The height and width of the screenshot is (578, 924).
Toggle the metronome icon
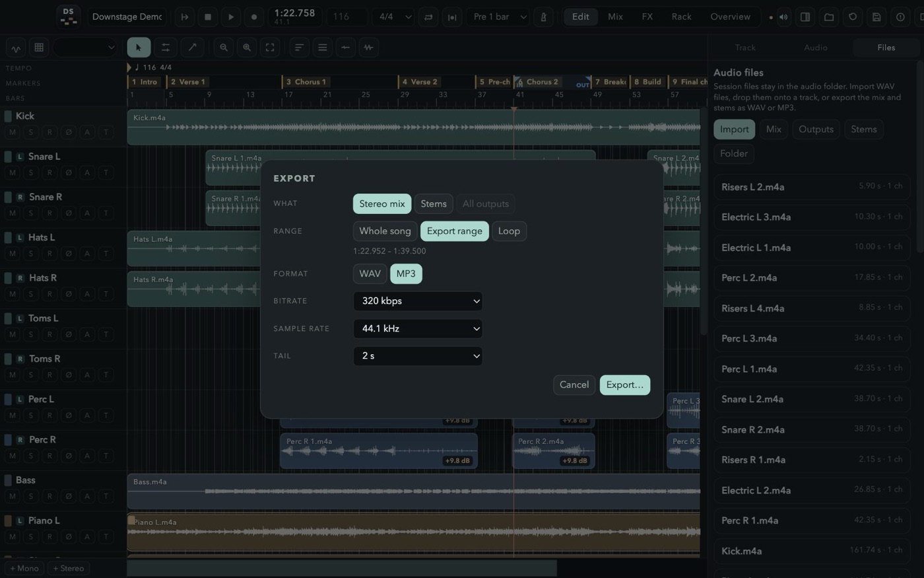pos(544,17)
